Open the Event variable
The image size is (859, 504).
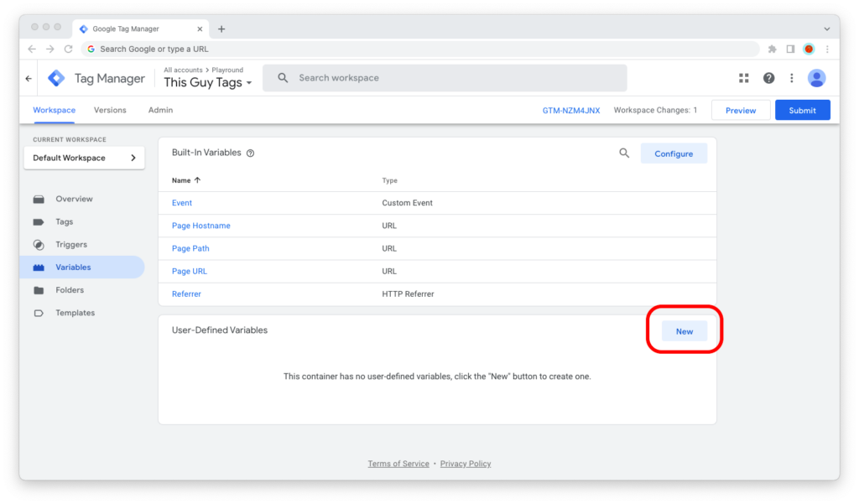click(182, 203)
